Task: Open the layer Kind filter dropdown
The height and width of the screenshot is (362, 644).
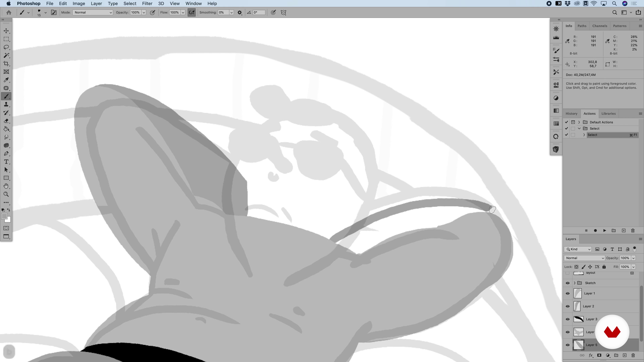Action: (x=578, y=249)
